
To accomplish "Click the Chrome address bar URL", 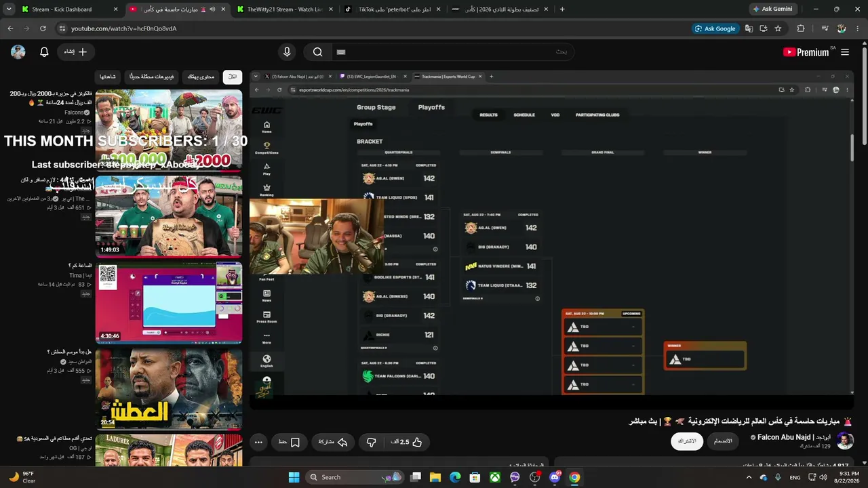I will coord(124,28).
